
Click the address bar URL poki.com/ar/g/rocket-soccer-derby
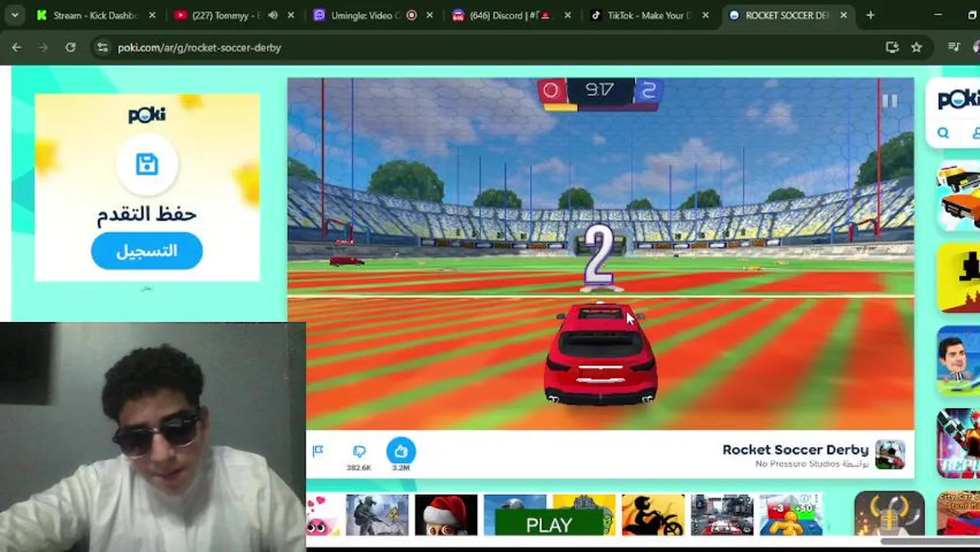click(199, 48)
